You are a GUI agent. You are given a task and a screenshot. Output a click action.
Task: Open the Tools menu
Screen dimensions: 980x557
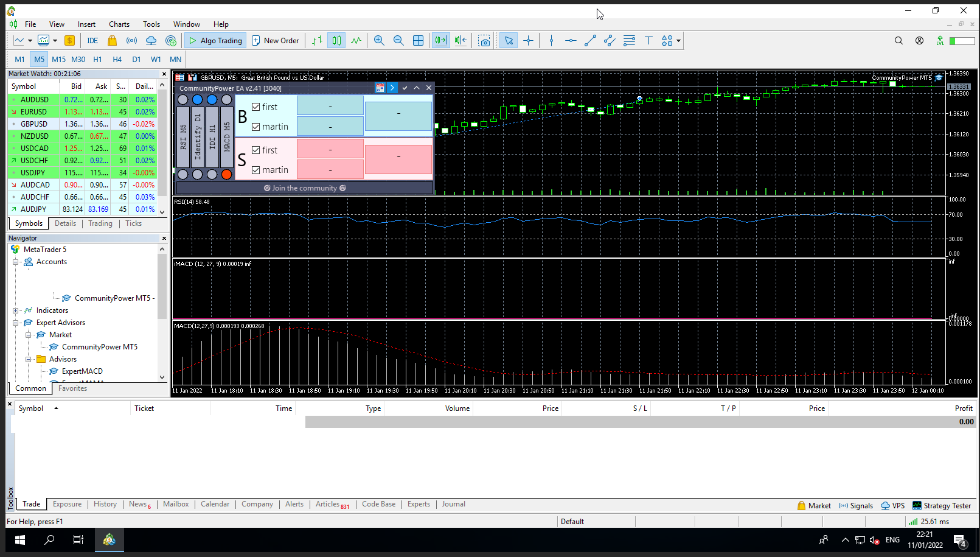click(151, 24)
